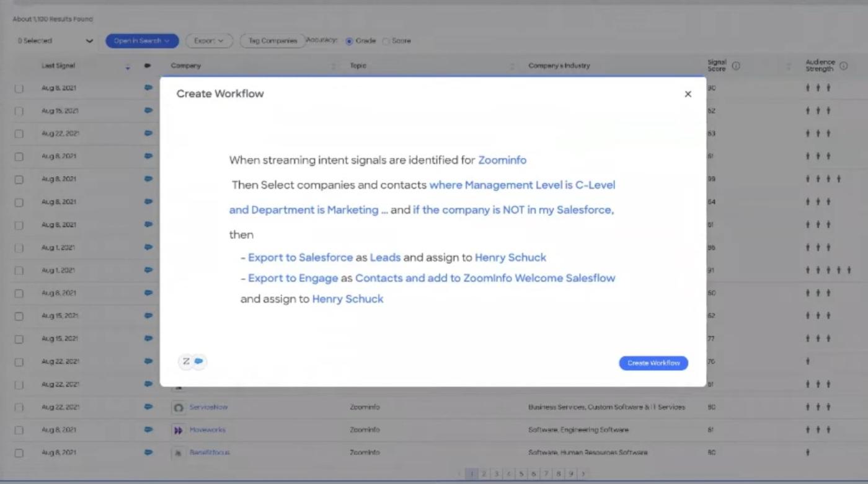Click the Leads link in the workflow
The height and width of the screenshot is (484, 868).
[385, 258]
